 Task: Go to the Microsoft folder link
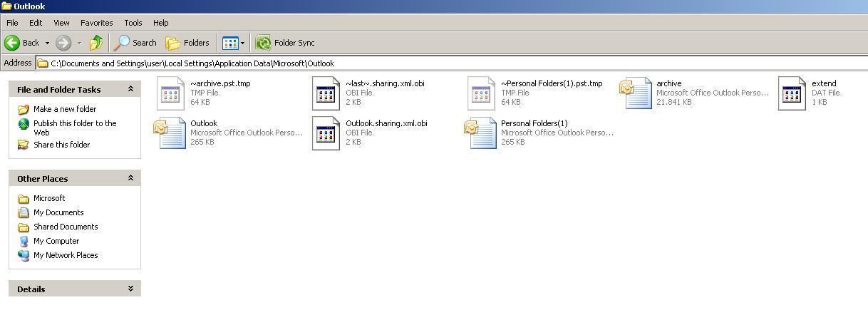(49, 198)
